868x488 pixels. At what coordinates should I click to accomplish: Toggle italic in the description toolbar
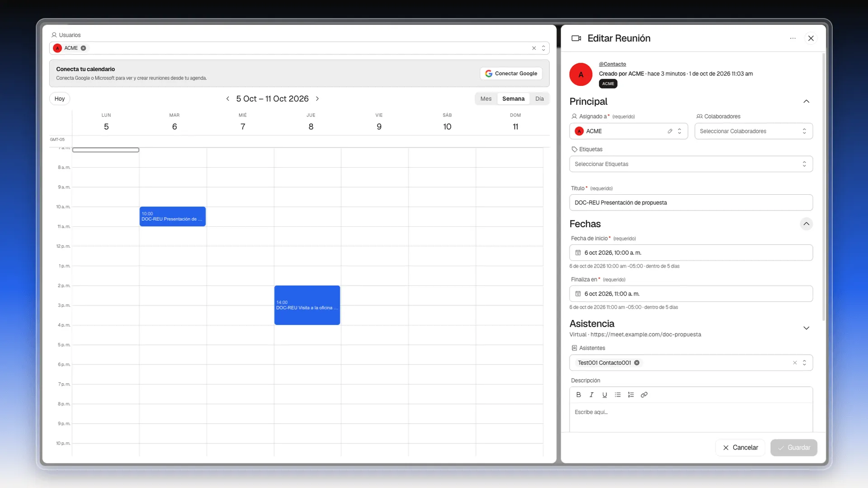[x=591, y=394]
